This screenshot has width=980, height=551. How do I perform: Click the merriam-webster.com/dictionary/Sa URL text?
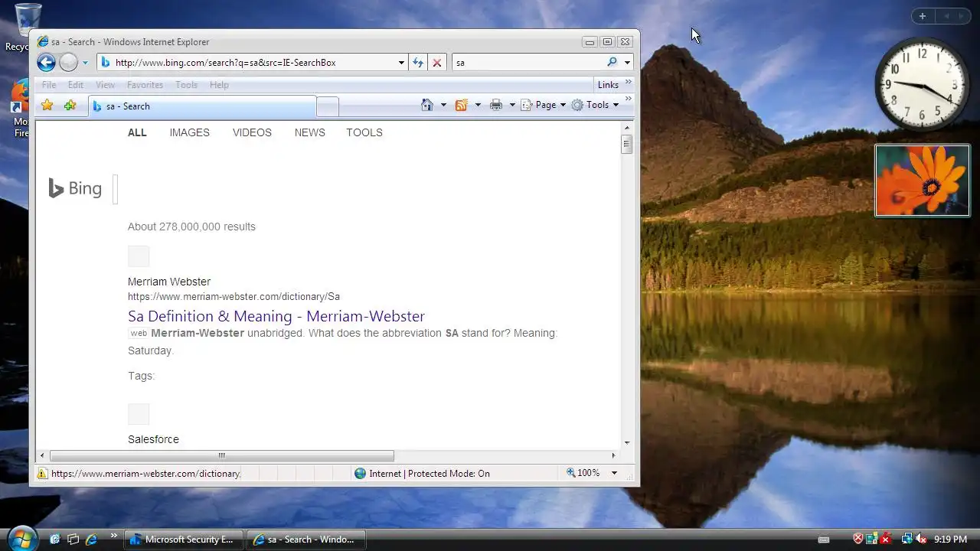234,296
